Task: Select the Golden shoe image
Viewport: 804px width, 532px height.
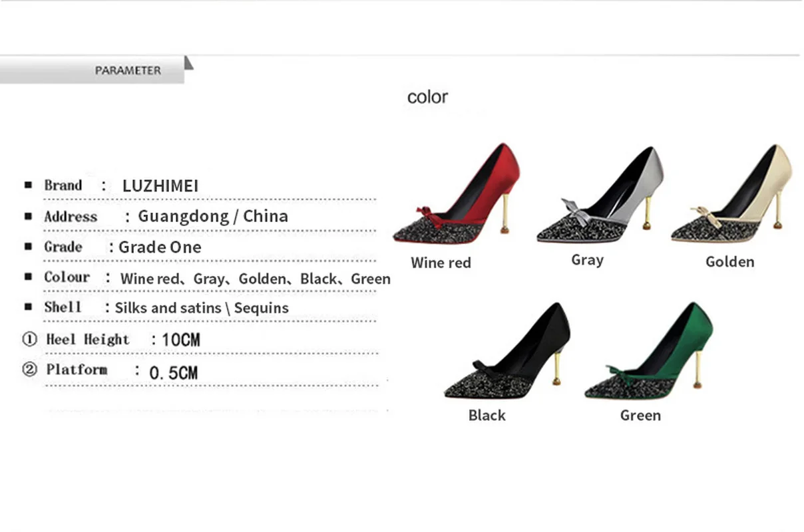Action: pyautogui.click(x=731, y=194)
